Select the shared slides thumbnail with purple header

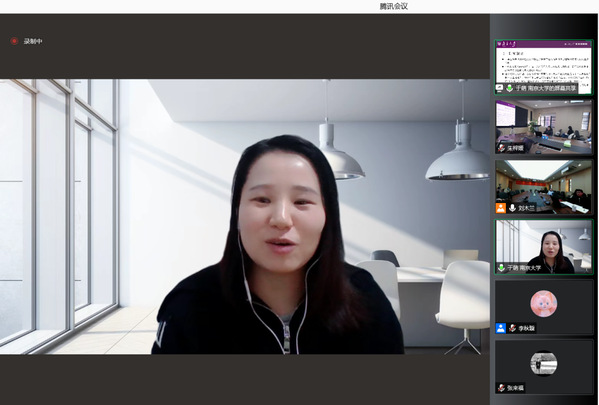(x=544, y=67)
